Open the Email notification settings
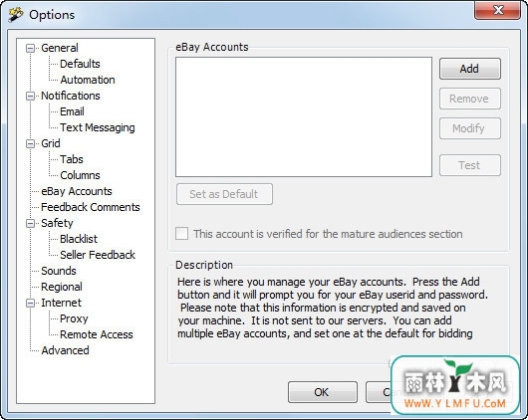This screenshot has height=420, width=528. click(x=72, y=111)
